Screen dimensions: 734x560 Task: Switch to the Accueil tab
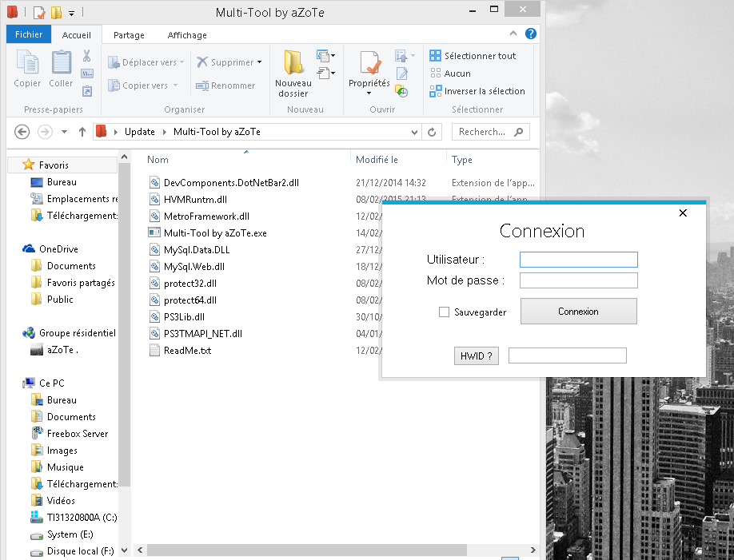pos(76,35)
